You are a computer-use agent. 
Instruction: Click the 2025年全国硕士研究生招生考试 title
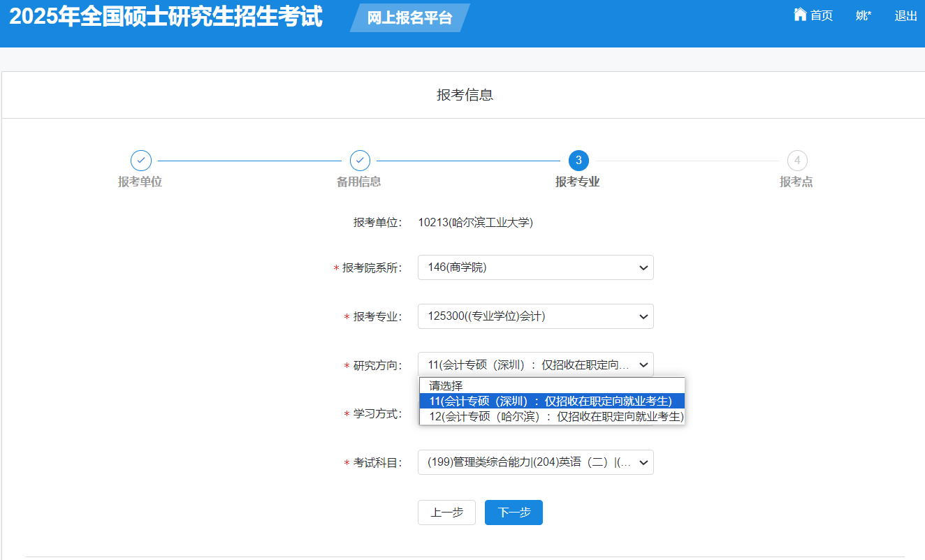tap(166, 17)
